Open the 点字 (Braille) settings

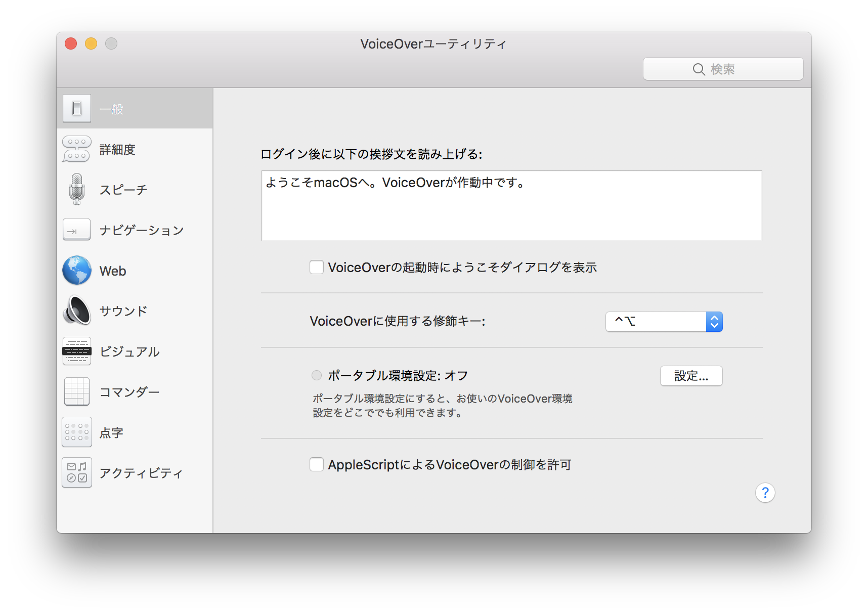[76, 431]
